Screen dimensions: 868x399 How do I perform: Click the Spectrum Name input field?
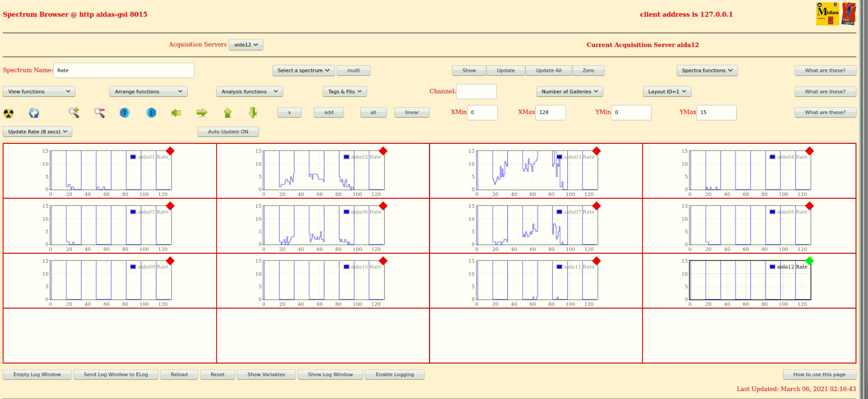click(123, 70)
